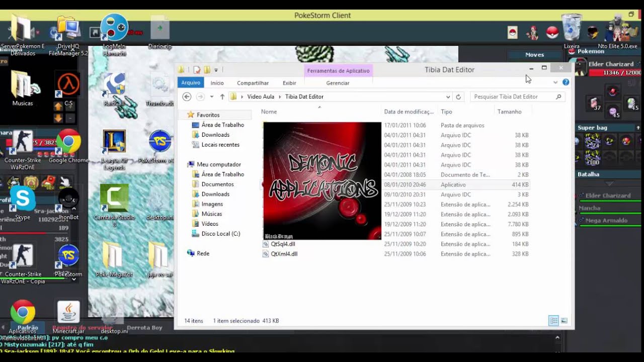Image resolution: width=644 pixels, height=362 pixels.
Task: Select Mega Armaldo in Batalha list
Action: click(607, 221)
